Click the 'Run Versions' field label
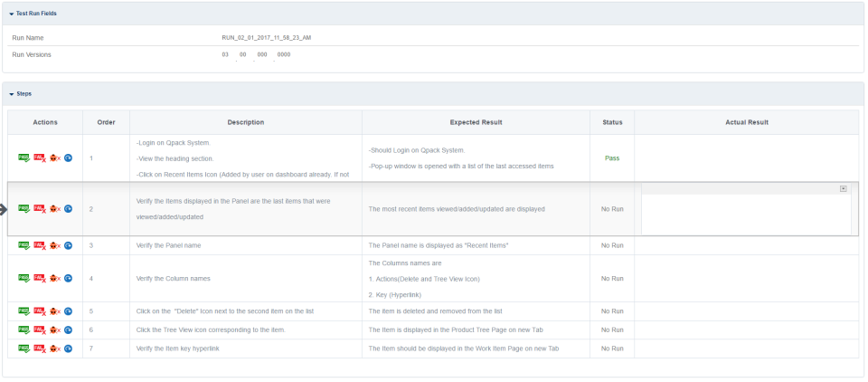The image size is (868, 382). coord(32,54)
